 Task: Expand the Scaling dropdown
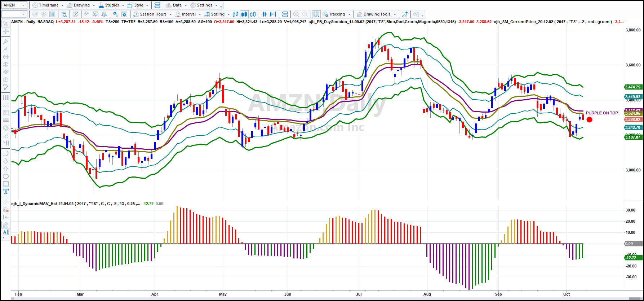(228, 14)
